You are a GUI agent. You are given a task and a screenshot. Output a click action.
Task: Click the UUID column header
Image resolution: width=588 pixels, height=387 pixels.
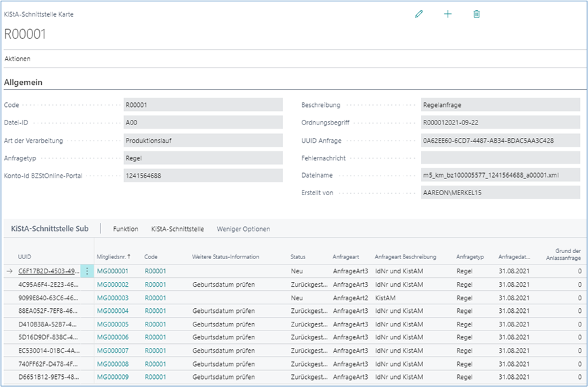[25, 256]
